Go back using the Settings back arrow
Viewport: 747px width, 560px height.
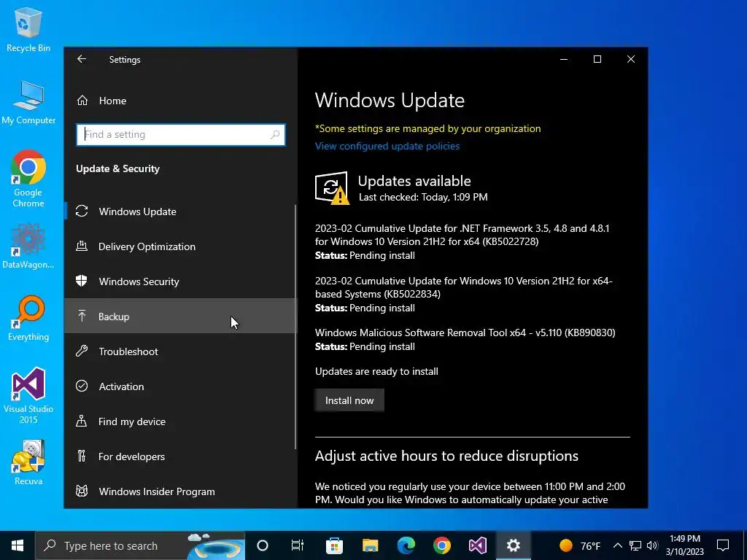[82, 59]
